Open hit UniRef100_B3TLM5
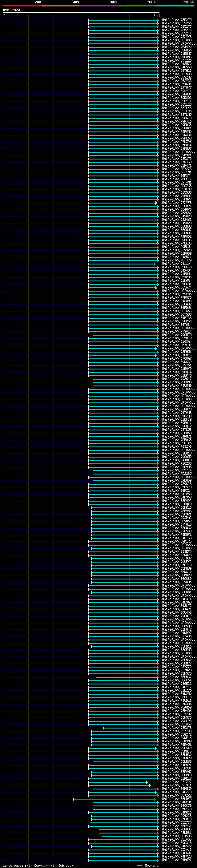This screenshot has width=197, height=868. (x=176, y=115)
